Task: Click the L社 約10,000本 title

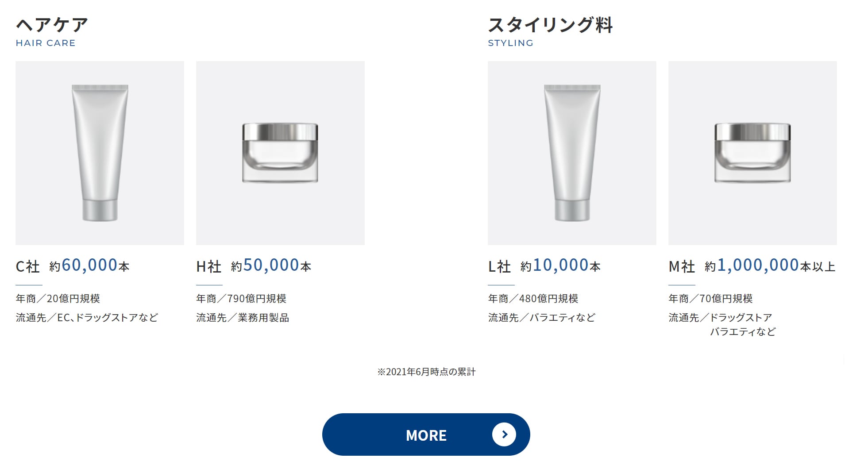Action: coord(544,265)
